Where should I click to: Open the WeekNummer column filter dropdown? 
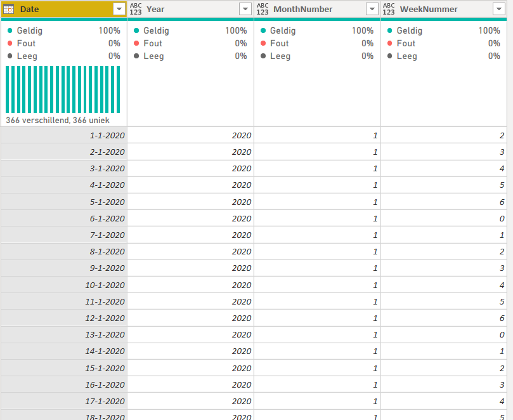pyautogui.click(x=499, y=9)
